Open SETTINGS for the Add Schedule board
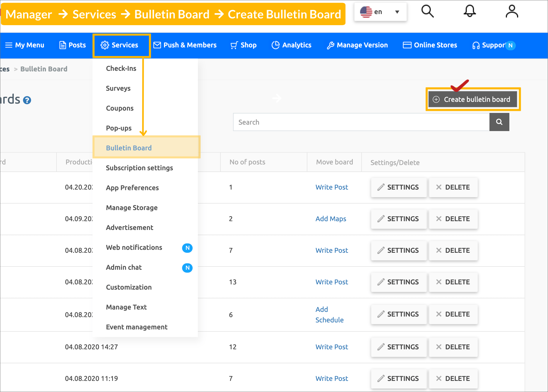 point(398,314)
